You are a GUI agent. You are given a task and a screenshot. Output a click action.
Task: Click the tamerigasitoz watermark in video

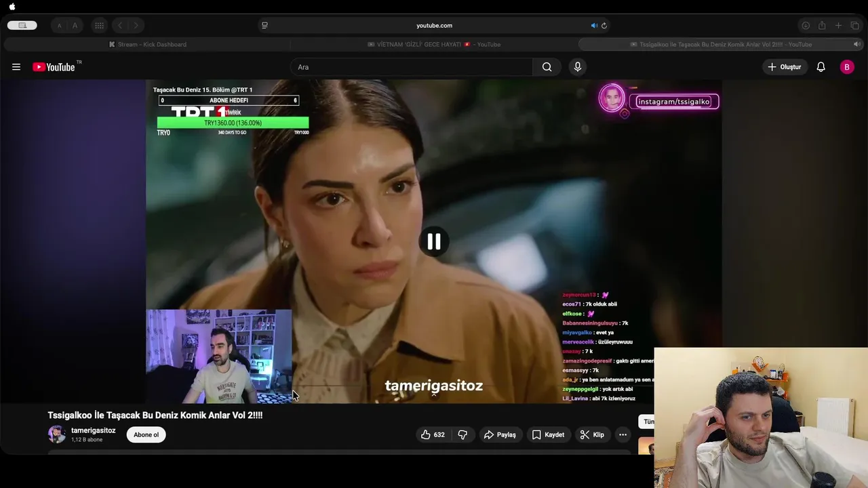tap(434, 386)
